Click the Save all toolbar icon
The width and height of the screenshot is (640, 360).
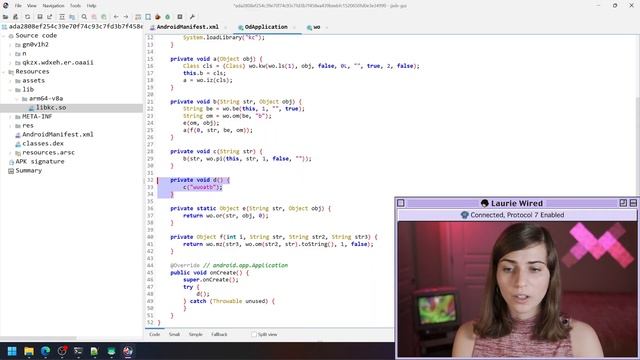(40, 17)
